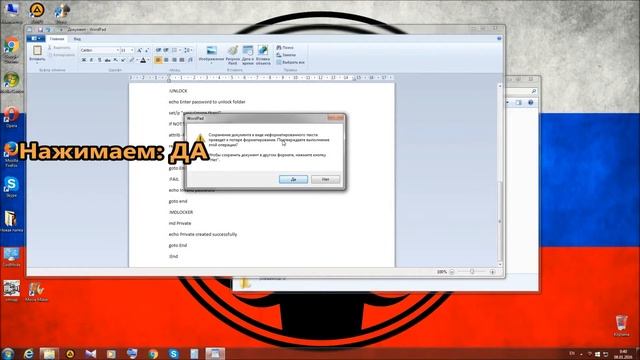
Task: Toggle Underline formatting
Action: tap(99, 60)
